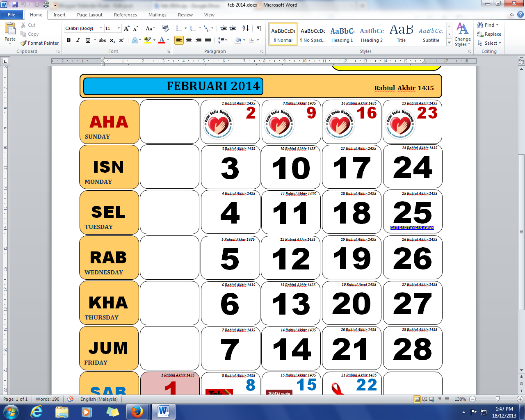
Task: Toggle Bold formatting
Action: [x=68, y=40]
